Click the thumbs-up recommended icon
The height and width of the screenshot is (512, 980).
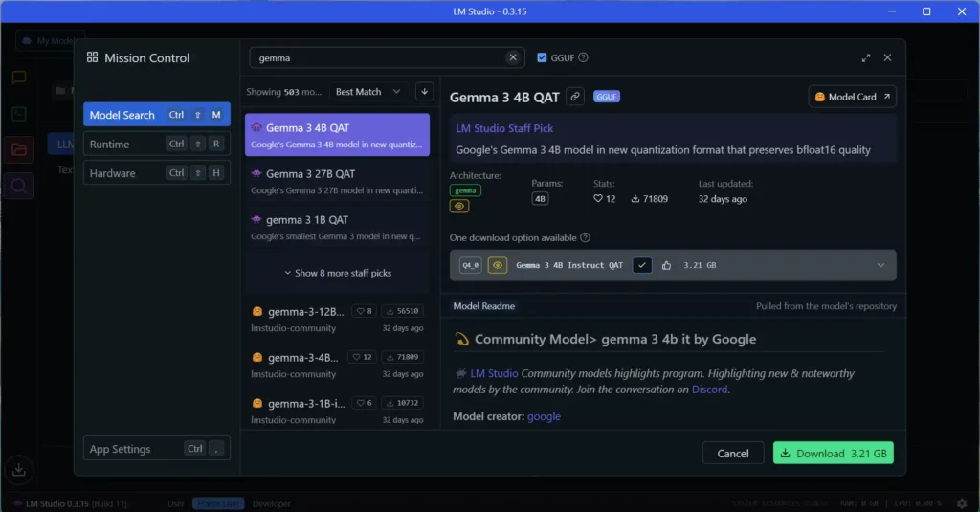(667, 266)
